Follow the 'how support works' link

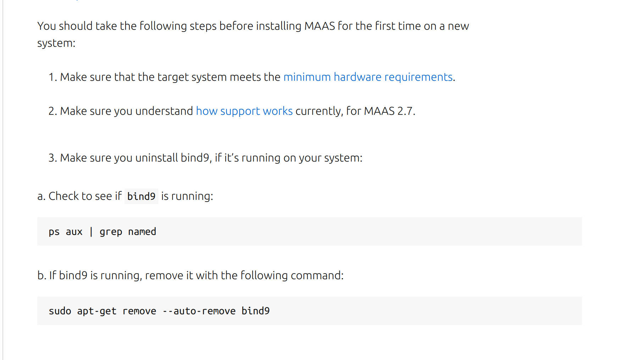click(244, 111)
